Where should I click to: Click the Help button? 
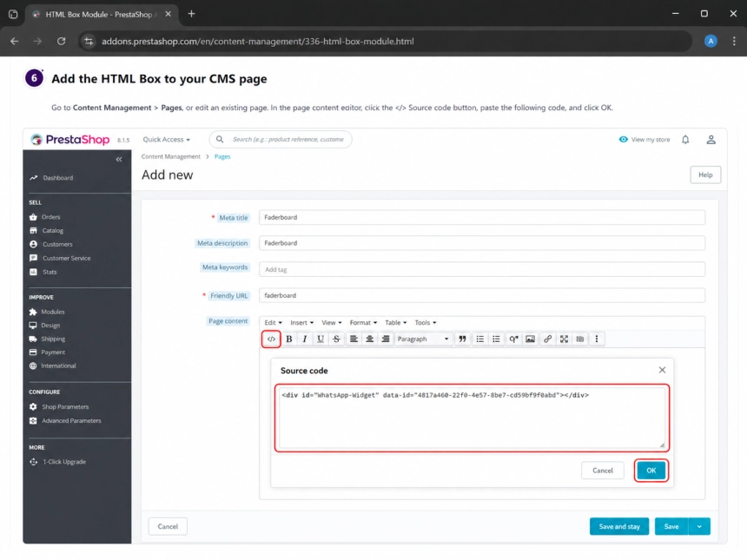pyautogui.click(x=705, y=175)
